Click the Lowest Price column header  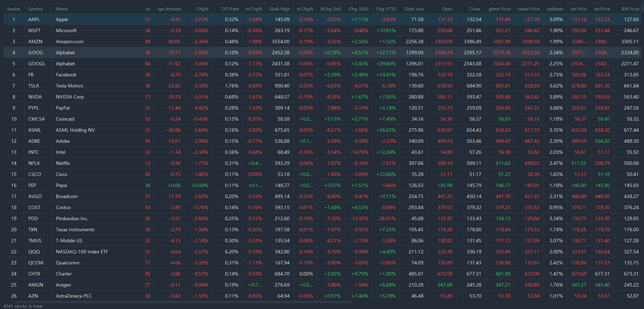point(529,9)
